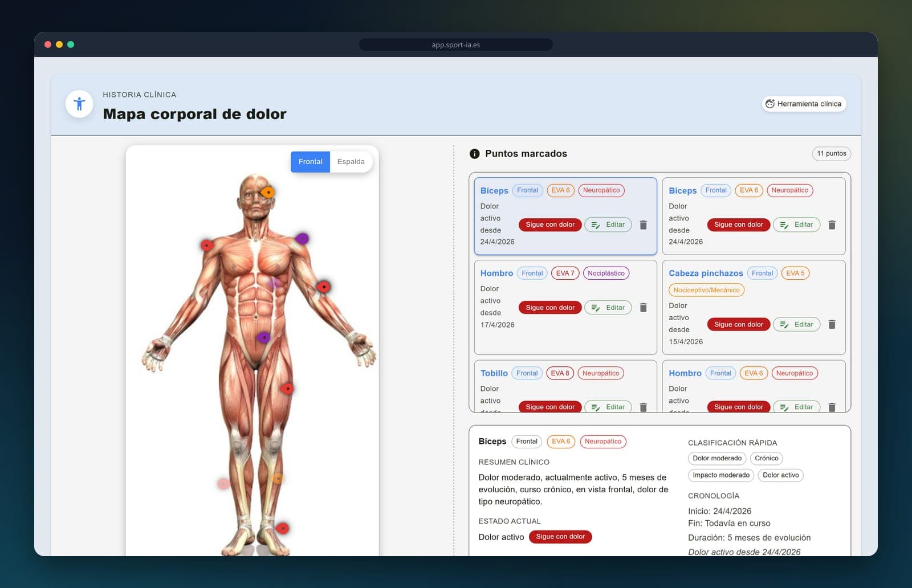This screenshot has height=588, width=912.
Task: Click Editar on the Cabeza pinchazos card
Action: point(797,324)
